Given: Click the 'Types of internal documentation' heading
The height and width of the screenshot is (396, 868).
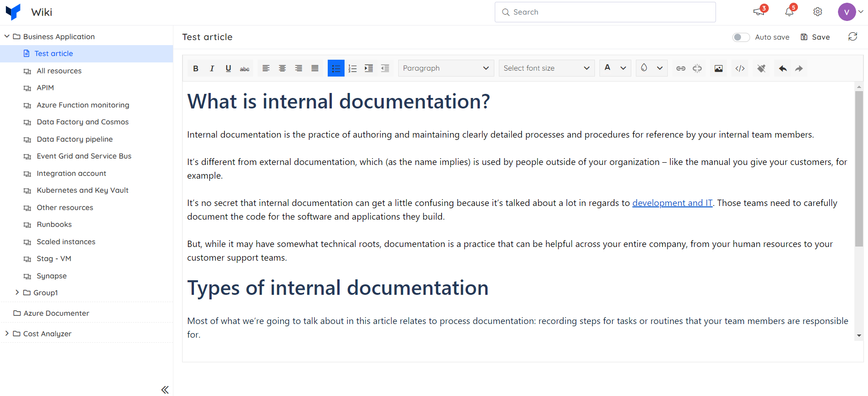Looking at the screenshot, I should point(338,288).
